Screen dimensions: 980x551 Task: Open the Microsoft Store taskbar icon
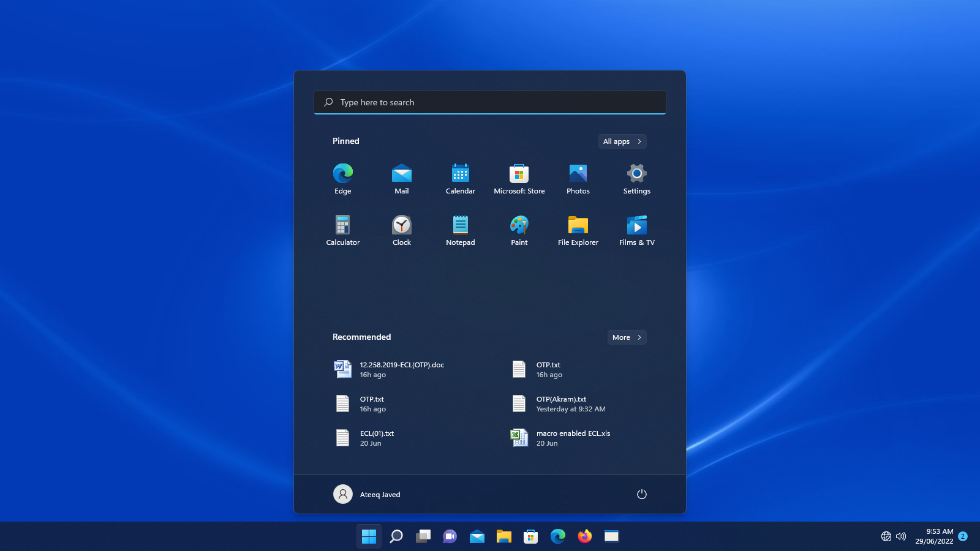coord(531,536)
